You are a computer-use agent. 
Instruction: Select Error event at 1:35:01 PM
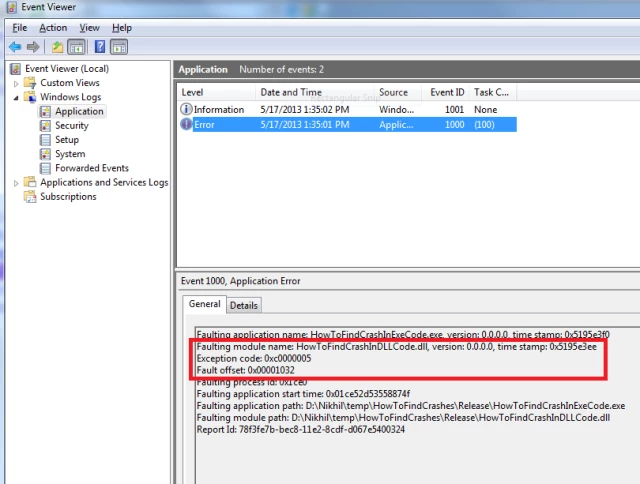[x=348, y=124]
